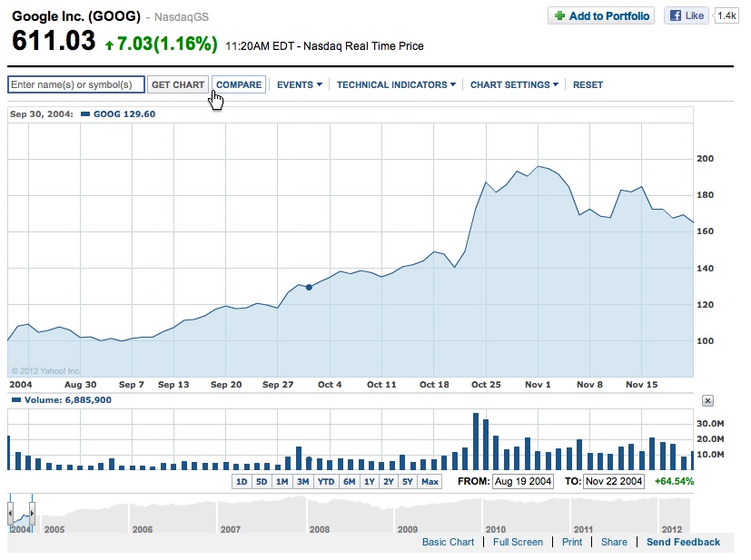751x560 pixels.
Task: Select the Max time range
Action: click(x=430, y=482)
